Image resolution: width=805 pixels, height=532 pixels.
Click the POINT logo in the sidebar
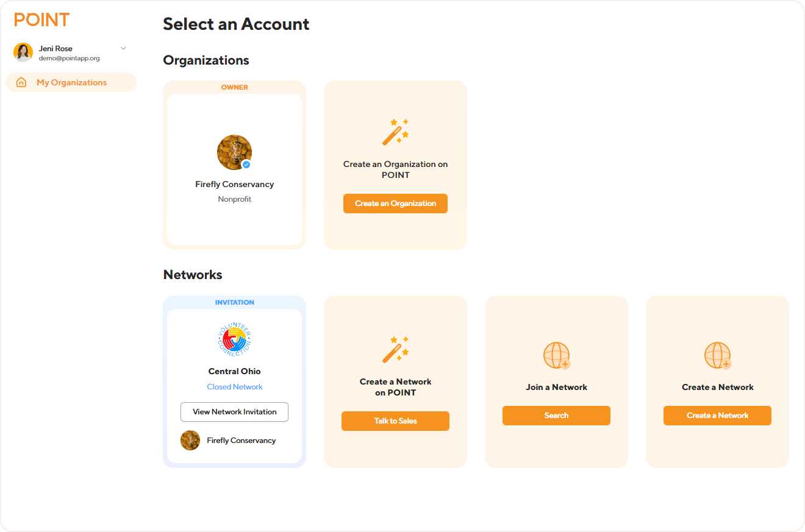tap(41, 20)
